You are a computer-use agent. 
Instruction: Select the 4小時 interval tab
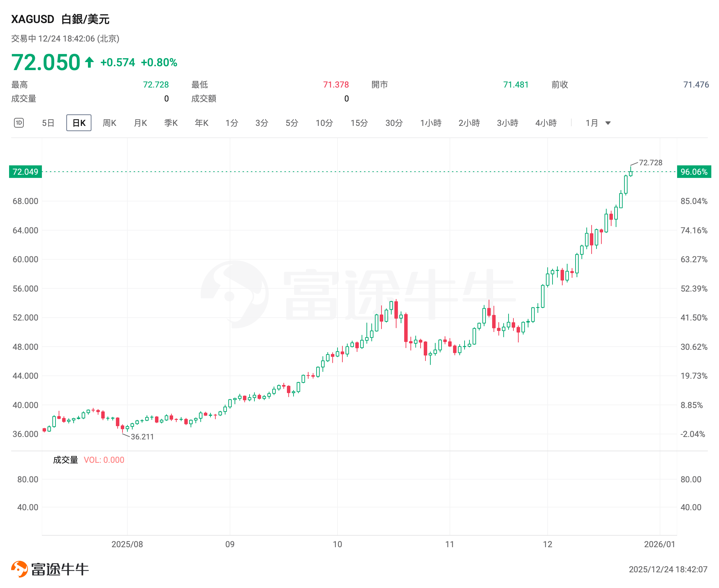coord(546,123)
